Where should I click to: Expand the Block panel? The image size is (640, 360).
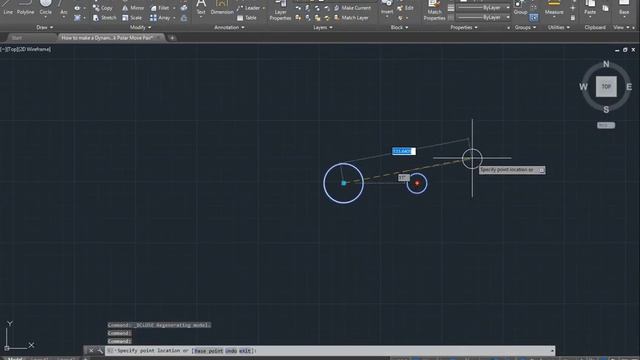pos(399,27)
